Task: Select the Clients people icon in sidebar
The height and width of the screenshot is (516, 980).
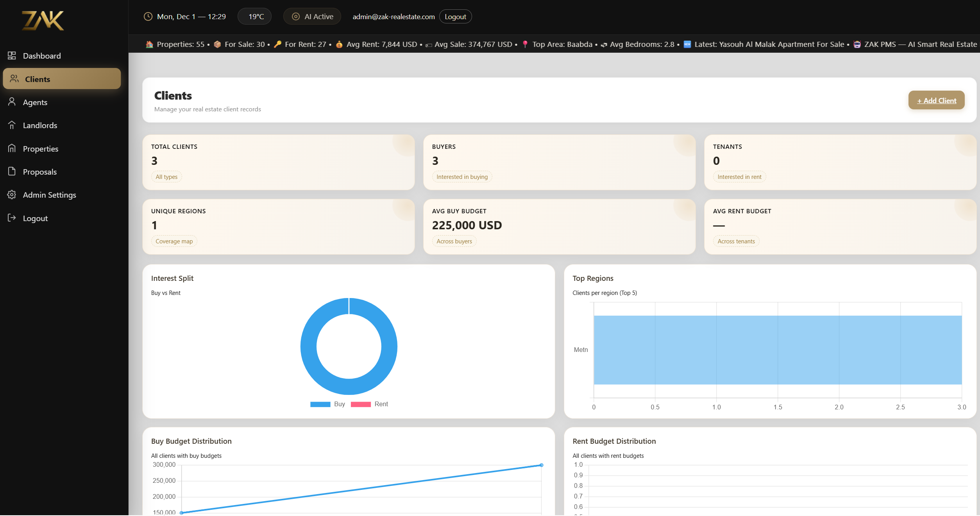Action: 14,79
